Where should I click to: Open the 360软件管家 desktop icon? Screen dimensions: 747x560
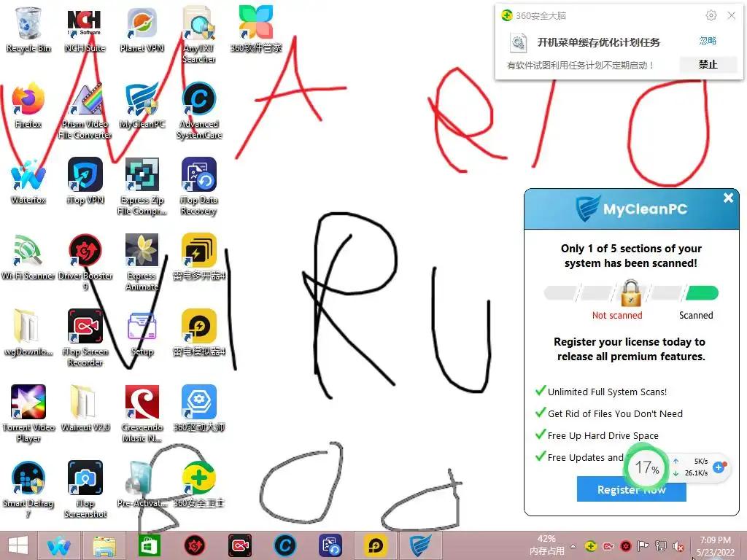(x=256, y=29)
